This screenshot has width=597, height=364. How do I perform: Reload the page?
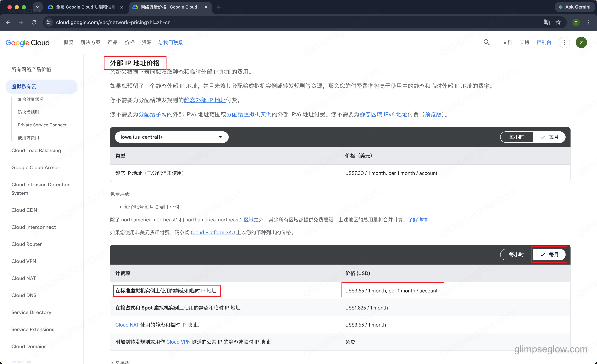tap(34, 22)
